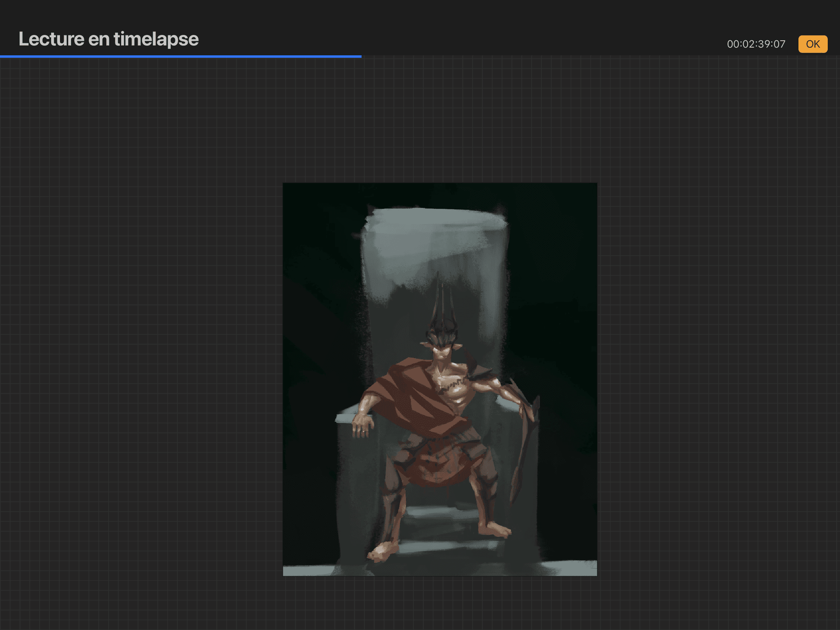This screenshot has width=840, height=630.
Task: Click the 00:02:39:07 timecode
Action: [x=756, y=44]
